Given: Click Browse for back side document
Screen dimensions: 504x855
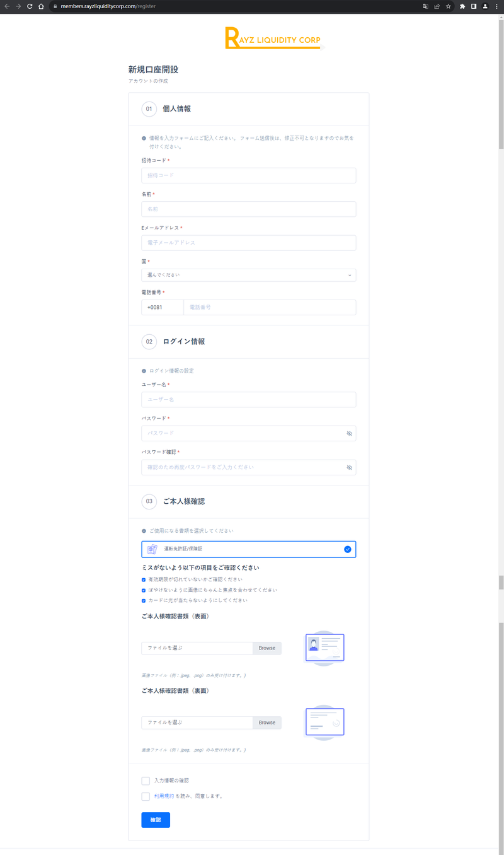Looking at the screenshot, I should [x=267, y=723].
